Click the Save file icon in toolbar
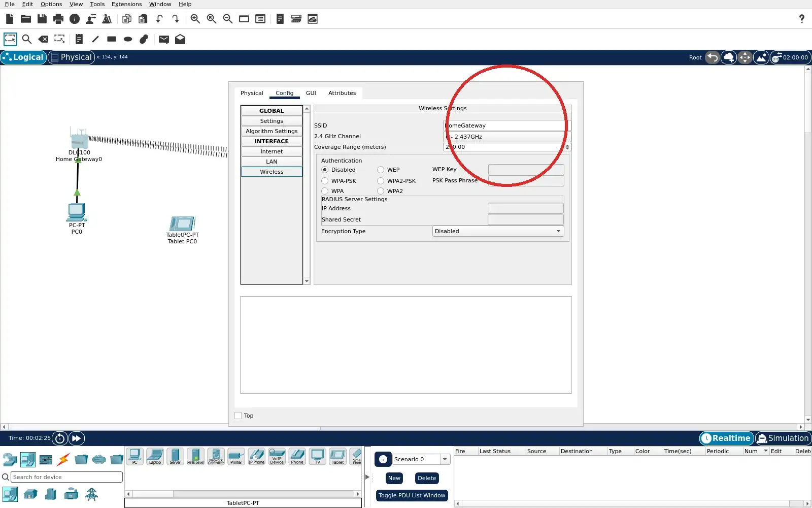Screen dimensions: 812x508 [42, 19]
